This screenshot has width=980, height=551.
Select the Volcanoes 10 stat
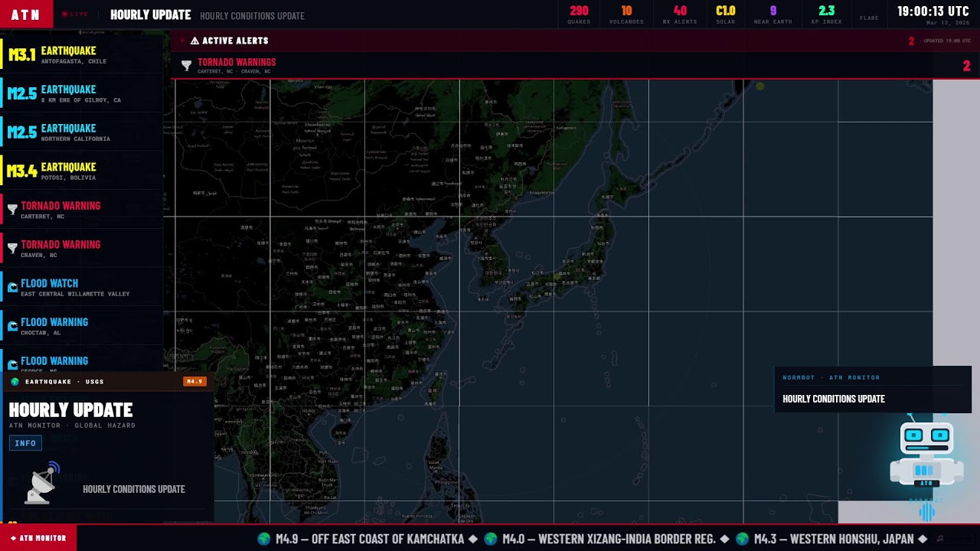[626, 15]
